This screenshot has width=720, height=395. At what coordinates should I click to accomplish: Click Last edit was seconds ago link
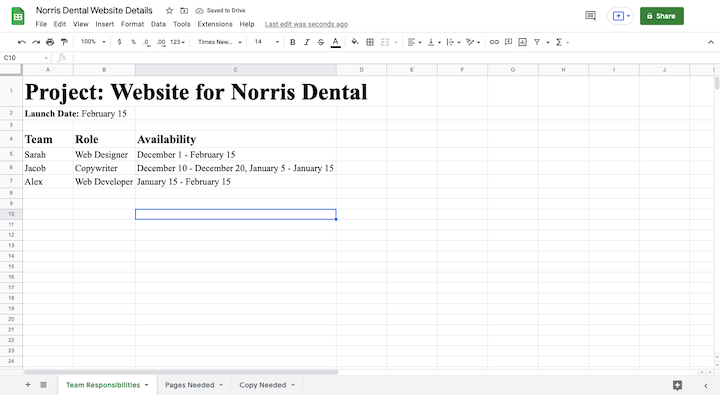click(x=306, y=24)
